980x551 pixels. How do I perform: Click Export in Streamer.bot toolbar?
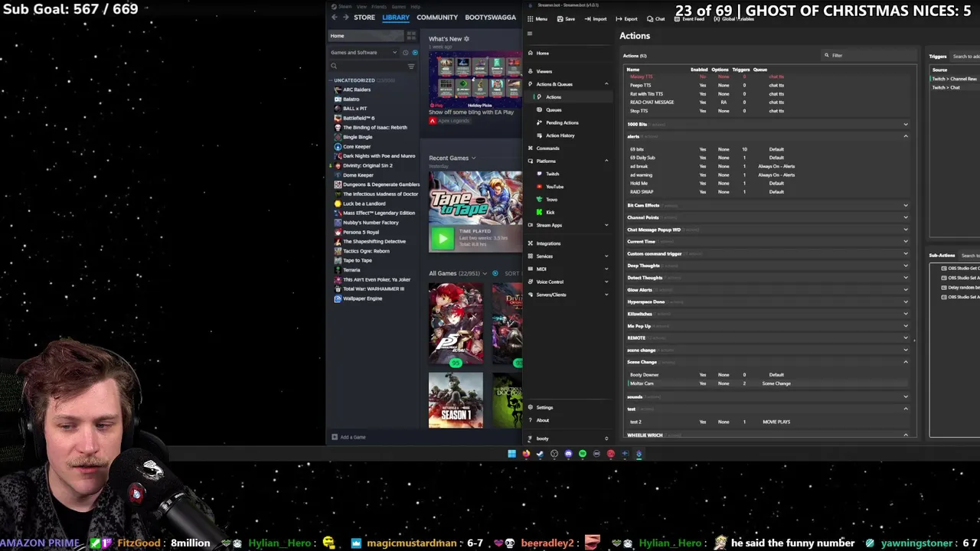(627, 19)
